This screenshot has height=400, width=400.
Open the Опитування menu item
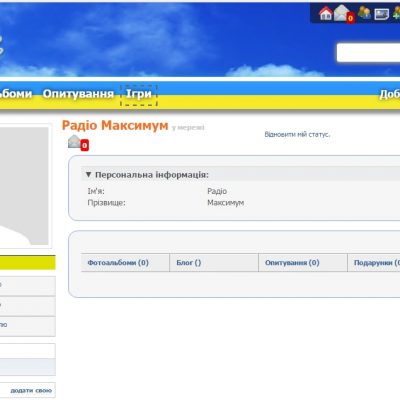pyautogui.click(x=78, y=94)
